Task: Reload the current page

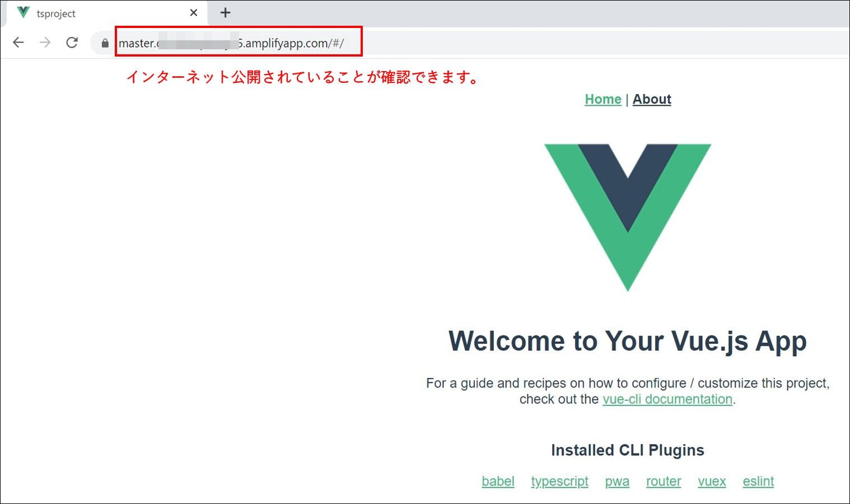Action: (x=72, y=42)
